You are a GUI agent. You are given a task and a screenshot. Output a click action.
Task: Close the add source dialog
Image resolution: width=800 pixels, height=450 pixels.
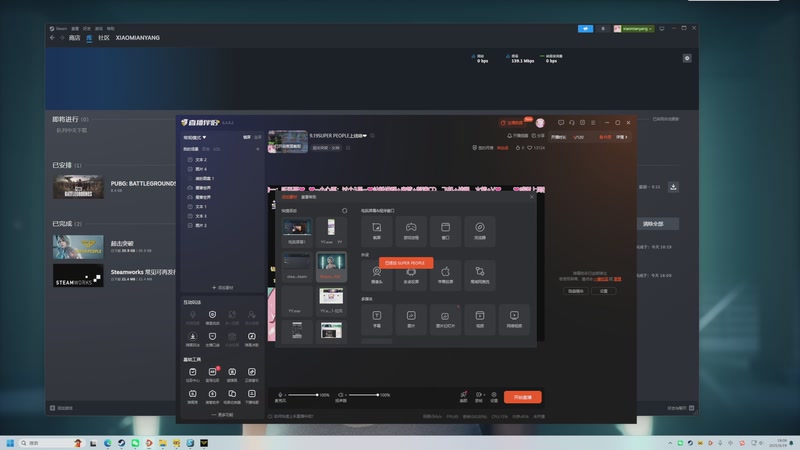coord(532,197)
